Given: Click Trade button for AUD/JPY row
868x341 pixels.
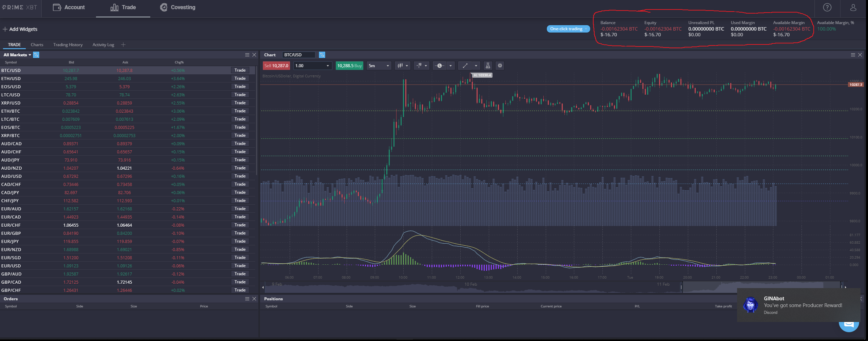Looking at the screenshot, I should (240, 160).
